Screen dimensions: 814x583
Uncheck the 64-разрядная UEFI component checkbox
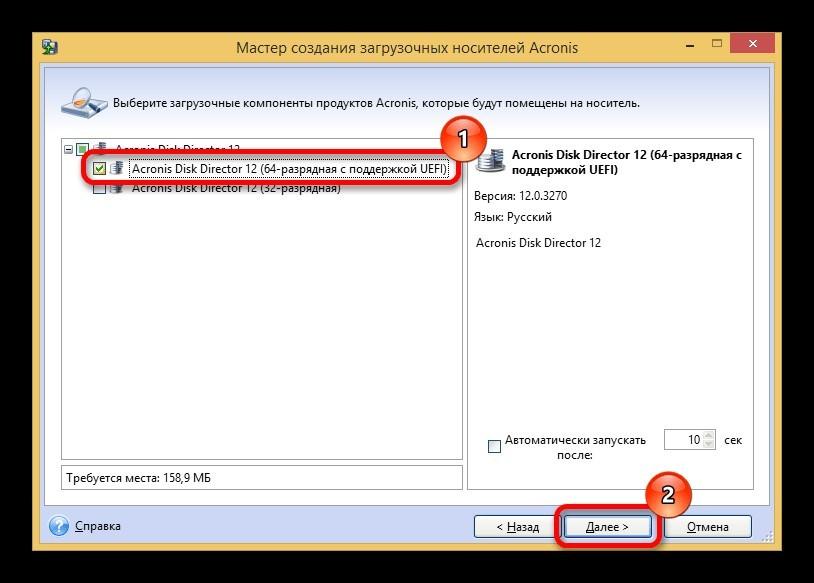[99, 168]
